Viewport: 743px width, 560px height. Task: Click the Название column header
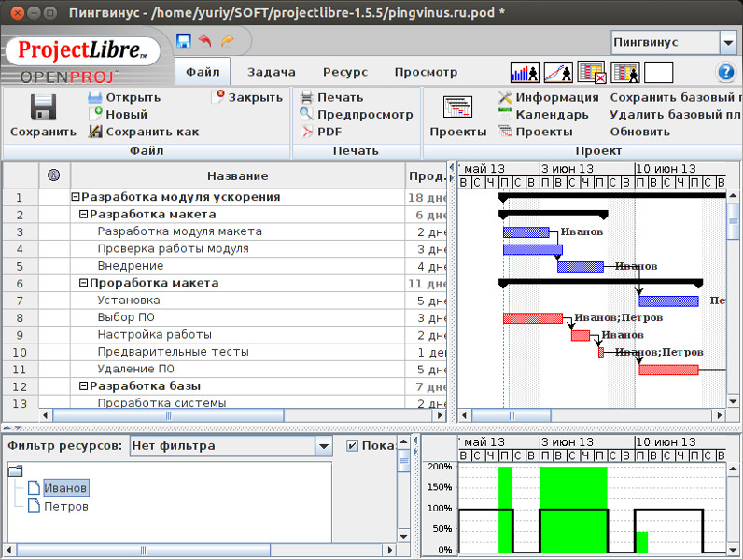tap(238, 175)
